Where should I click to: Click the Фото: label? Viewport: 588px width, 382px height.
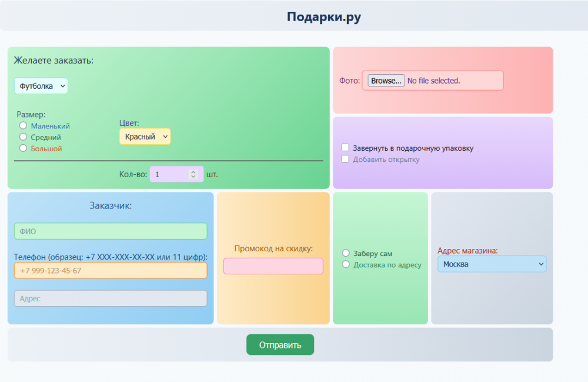pos(349,81)
